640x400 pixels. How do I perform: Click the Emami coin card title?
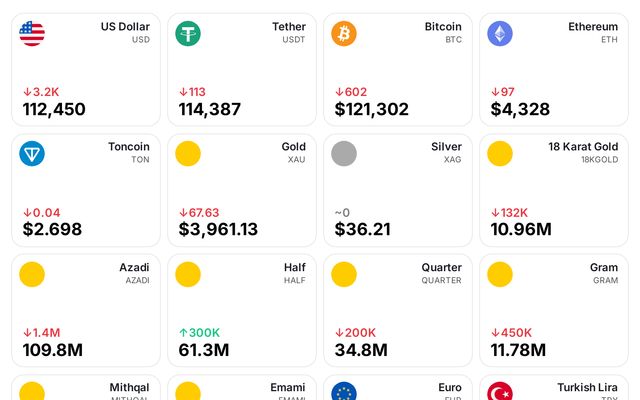[x=287, y=388]
